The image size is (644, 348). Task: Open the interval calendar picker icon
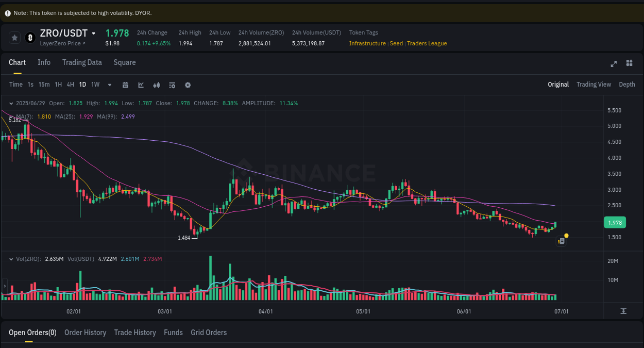point(125,84)
